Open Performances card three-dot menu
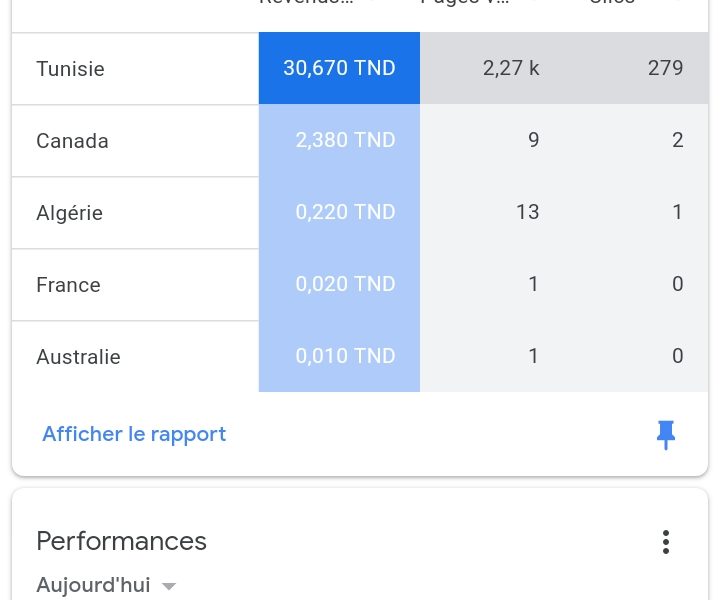Viewport: 720px width, 600px height. pyautogui.click(x=666, y=542)
